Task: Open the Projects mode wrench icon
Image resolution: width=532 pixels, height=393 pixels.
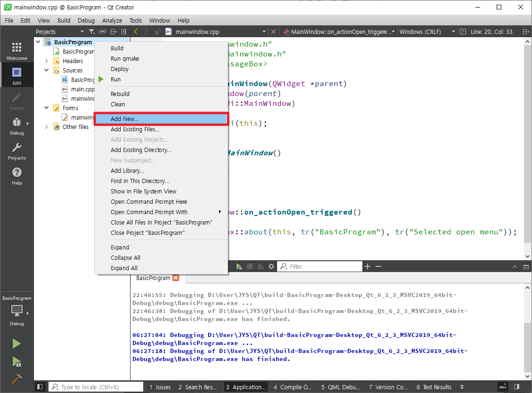Action: [x=16, y=152]
